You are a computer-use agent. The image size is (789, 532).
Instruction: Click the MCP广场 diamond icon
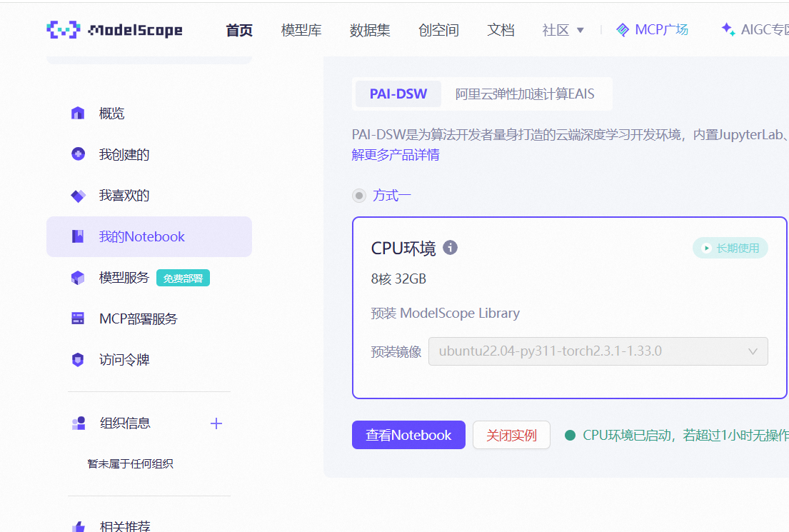coord(623,30)
